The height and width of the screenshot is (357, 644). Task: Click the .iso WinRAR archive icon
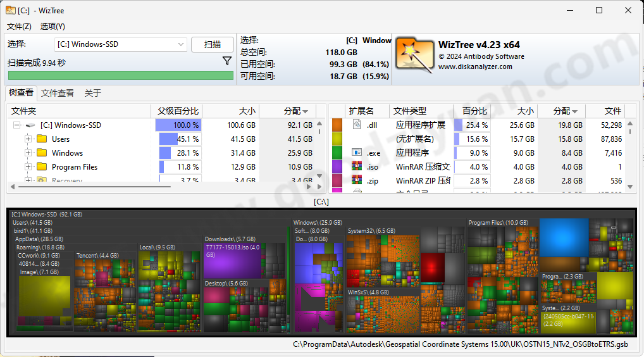(357, 166)
